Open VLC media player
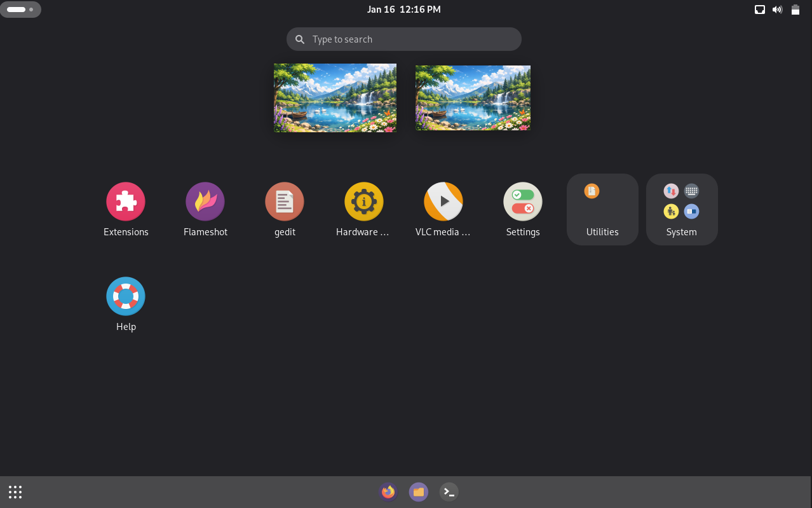Screen dimensions: 812x508 [x=443, y=201]
